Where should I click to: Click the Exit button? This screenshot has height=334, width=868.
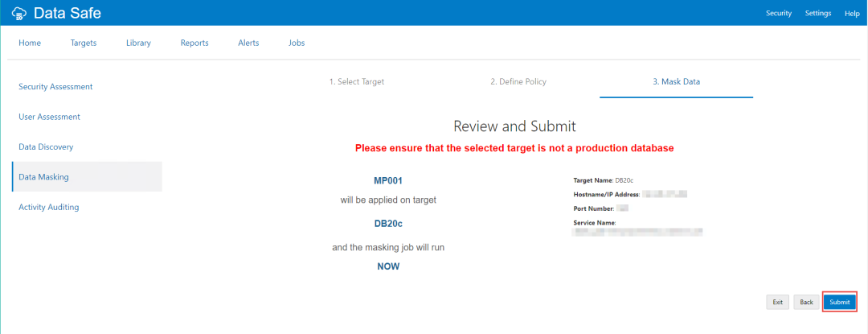coord(778,302)
